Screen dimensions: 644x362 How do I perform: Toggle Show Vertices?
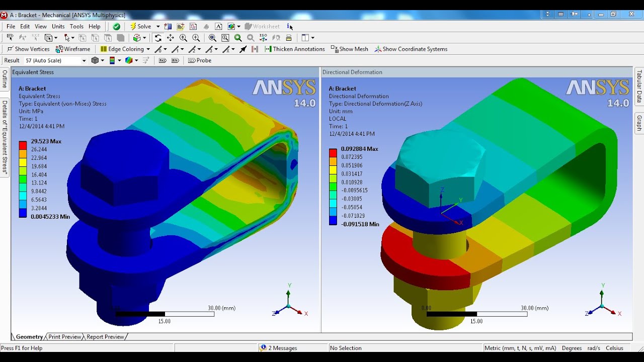(28, 49)
